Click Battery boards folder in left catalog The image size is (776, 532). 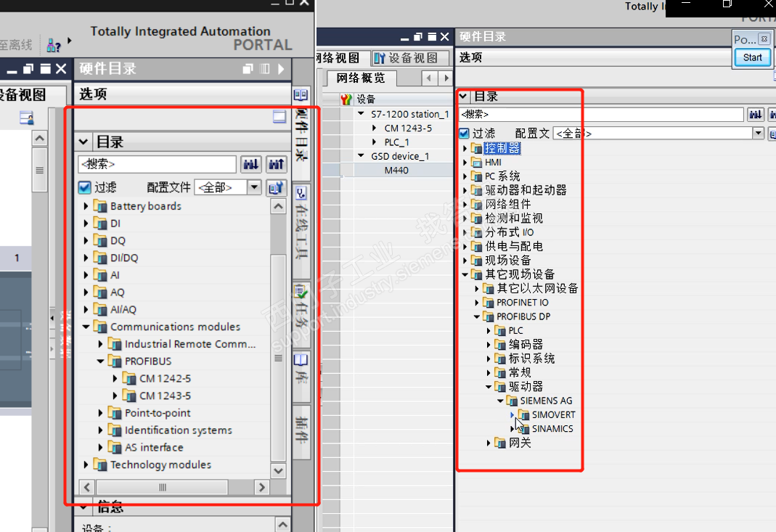145,206
